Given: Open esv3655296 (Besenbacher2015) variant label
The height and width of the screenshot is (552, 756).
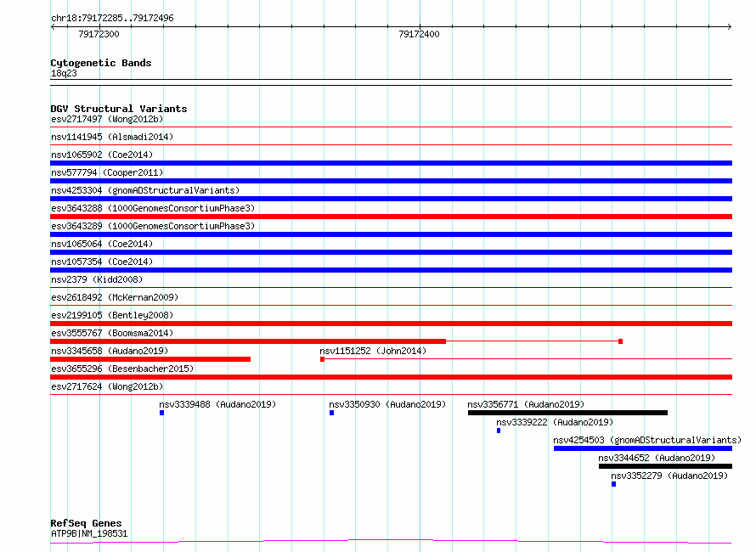Looking at the screenshot, I should 122,369.
